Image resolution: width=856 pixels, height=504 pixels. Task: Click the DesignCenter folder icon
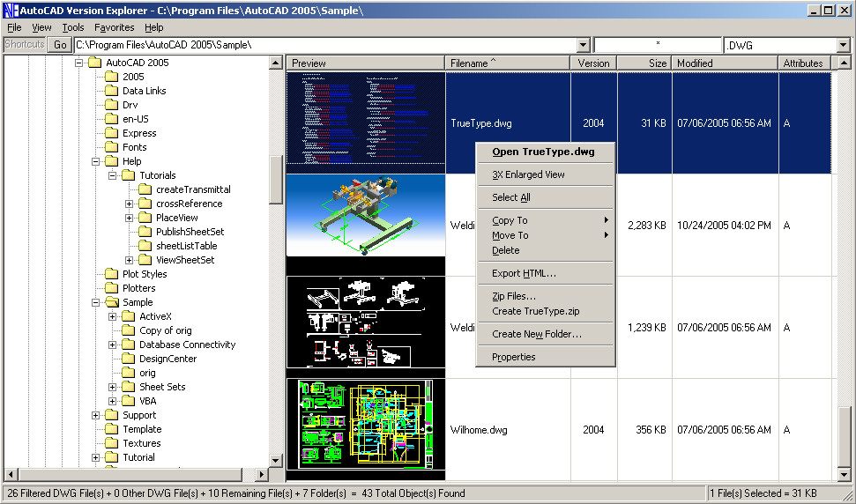[129, 359]
